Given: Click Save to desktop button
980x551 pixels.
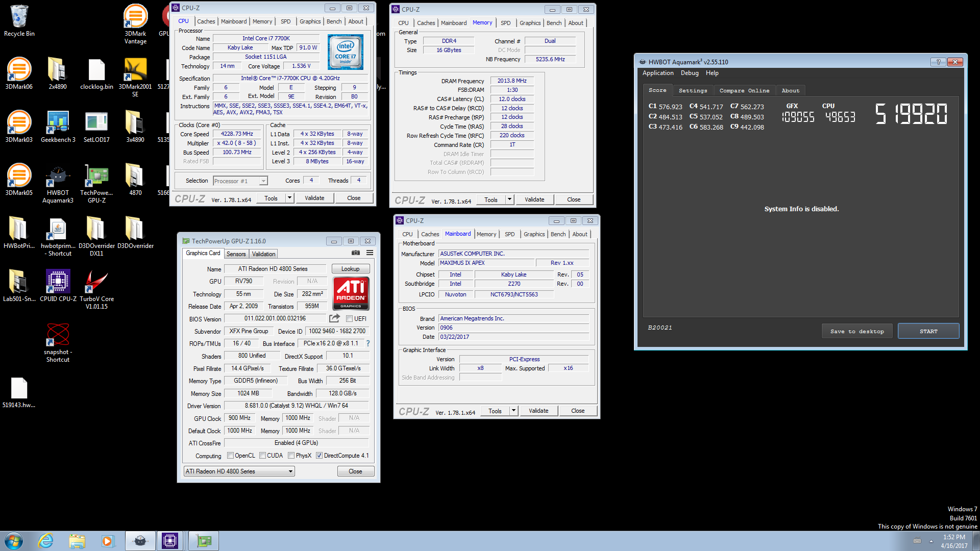Looking at the screenshot, I should coord(857,331).
